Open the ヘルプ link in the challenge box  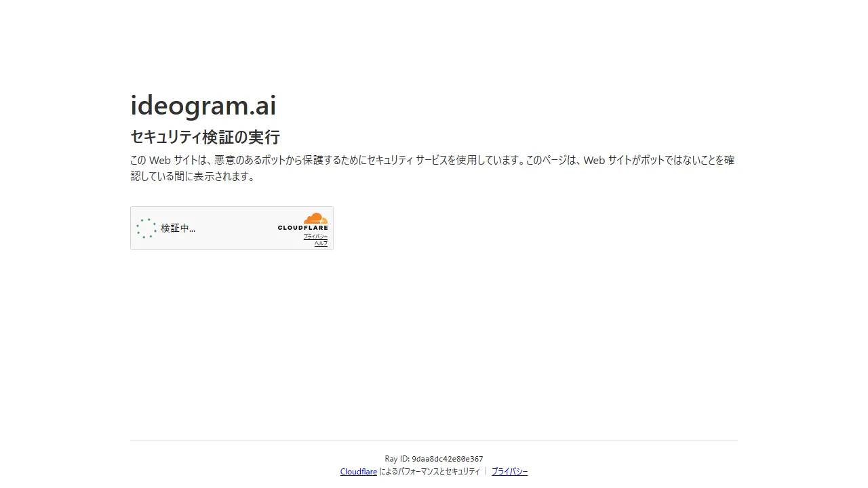point(319,243)
